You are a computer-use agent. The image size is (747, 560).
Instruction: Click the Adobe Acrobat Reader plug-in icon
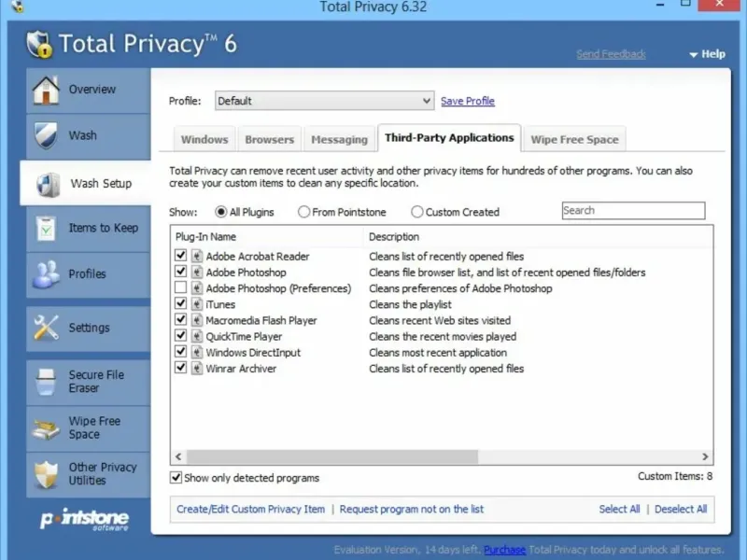(x=197, y=256)
